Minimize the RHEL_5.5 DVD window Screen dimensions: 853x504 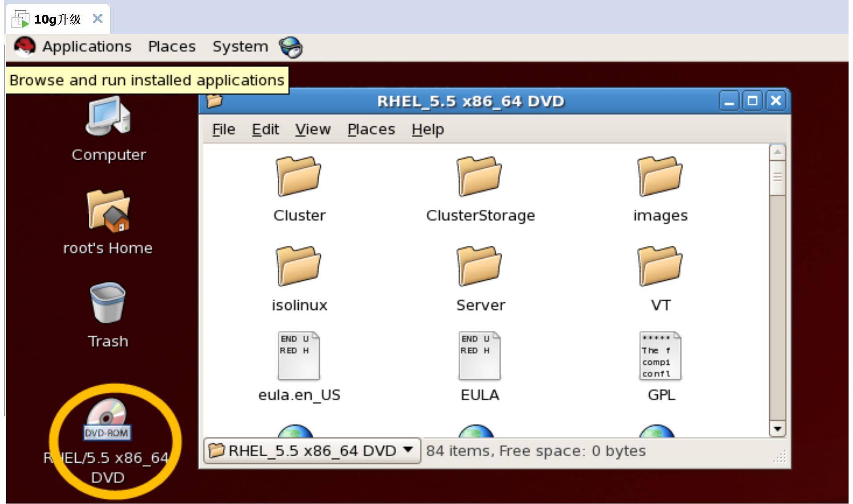coord(729,101)
